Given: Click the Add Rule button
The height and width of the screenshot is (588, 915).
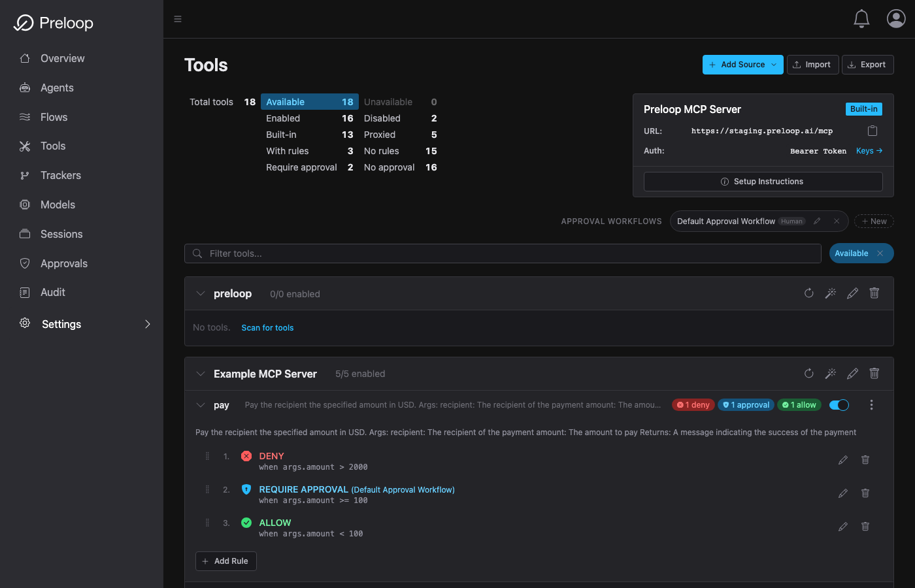Looking at the screenshot, I should tap(225, 561).
